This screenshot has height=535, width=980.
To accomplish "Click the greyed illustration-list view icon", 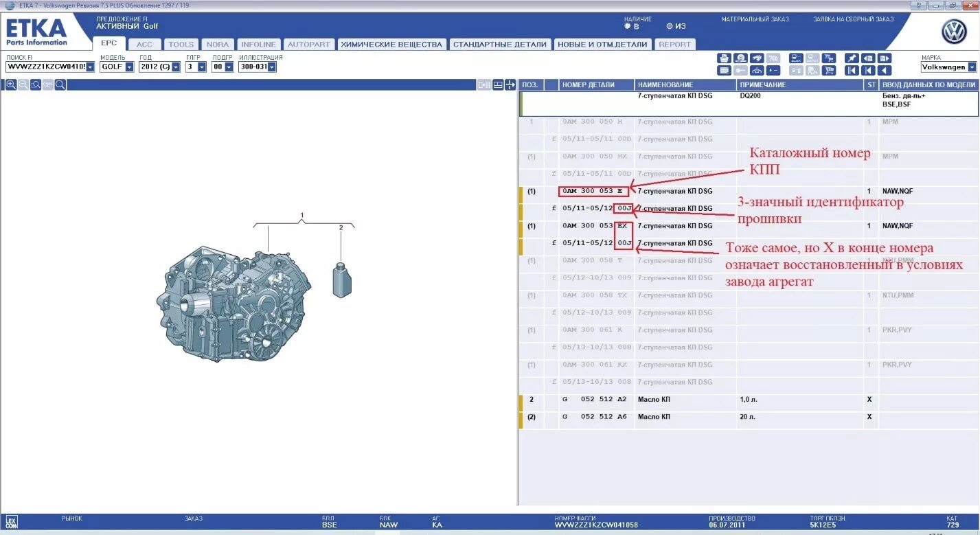I will (484, 84).
